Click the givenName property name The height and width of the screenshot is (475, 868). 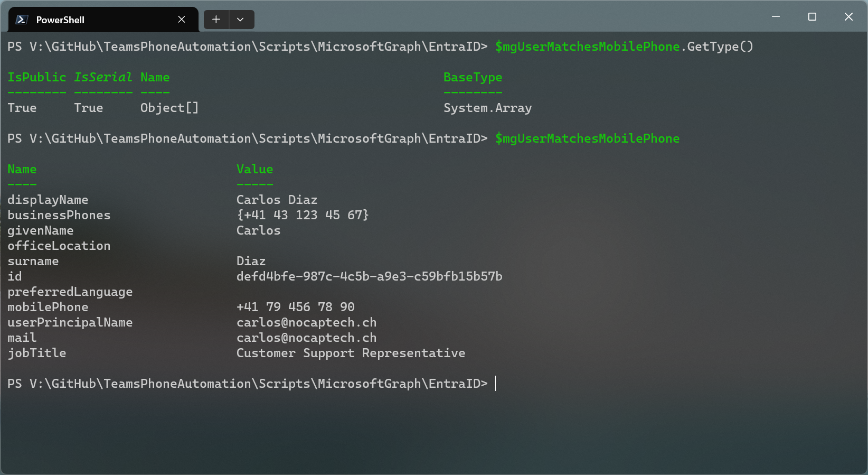pos(41,230)
